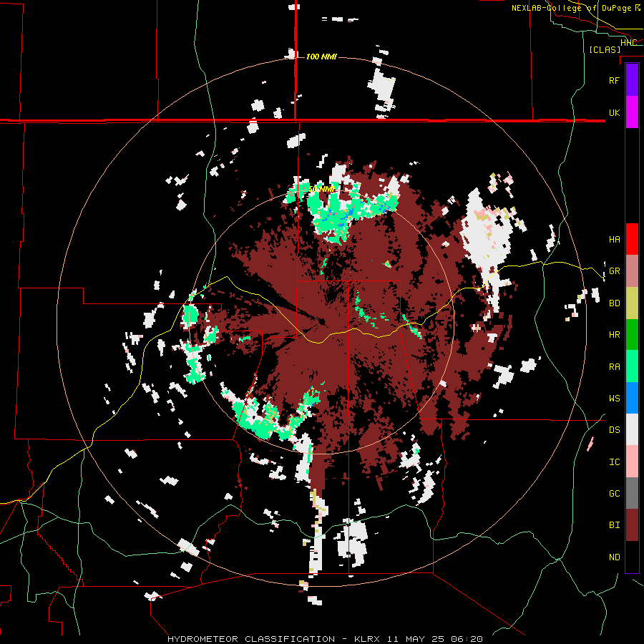644x644 pixels.
Task: Click the GC legend label text
Action: tap(614, 494)
